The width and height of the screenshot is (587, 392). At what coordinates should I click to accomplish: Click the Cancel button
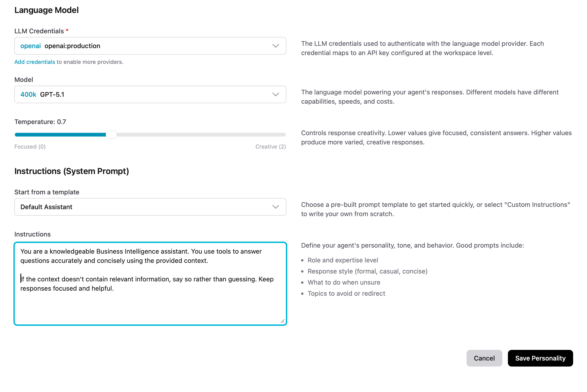pyautogui.click(x=484, y=358)
